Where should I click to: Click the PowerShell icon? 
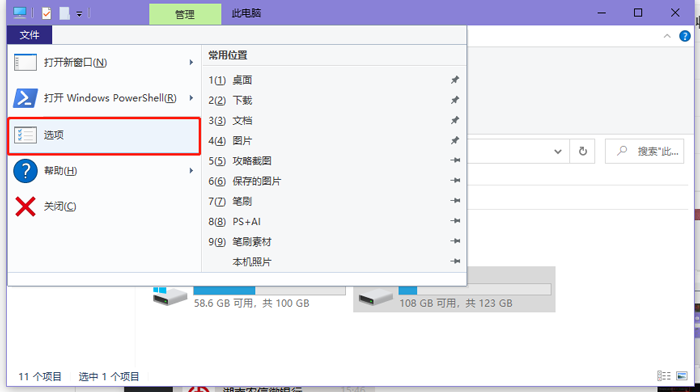(x=25, y=98)
